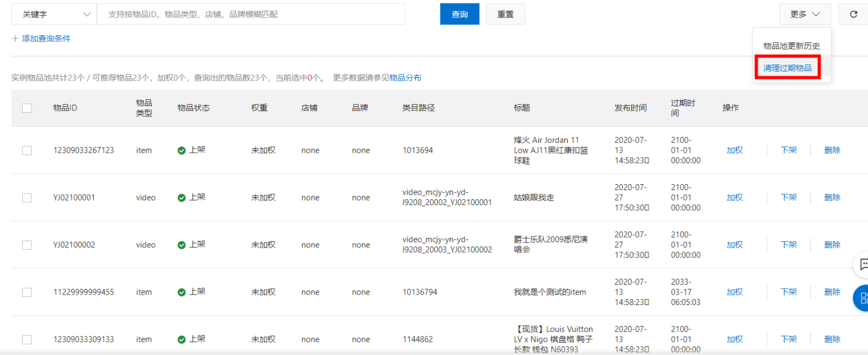This screenshot has height=355, width=868.
Task: Click 下架 for item 12309033267123
Action: click(789, 150)
